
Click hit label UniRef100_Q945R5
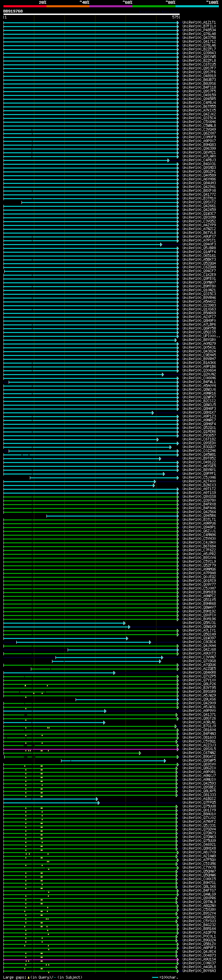tap(199, 98)
